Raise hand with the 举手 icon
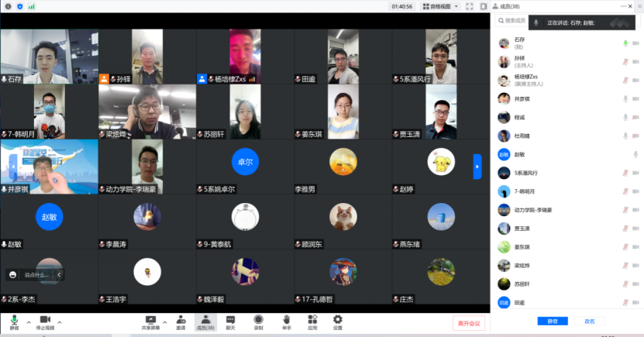 [x=286, y=319]
